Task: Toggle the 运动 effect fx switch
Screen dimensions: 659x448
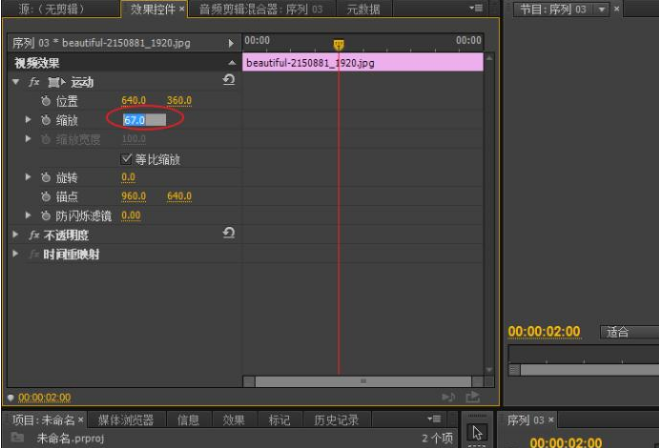Action: (34, 81)
